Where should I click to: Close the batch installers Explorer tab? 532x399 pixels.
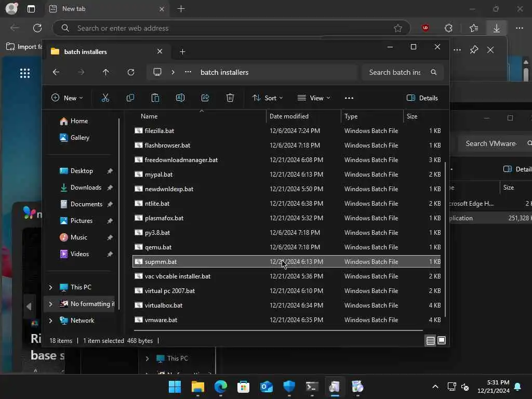click(x=160, y=51)
